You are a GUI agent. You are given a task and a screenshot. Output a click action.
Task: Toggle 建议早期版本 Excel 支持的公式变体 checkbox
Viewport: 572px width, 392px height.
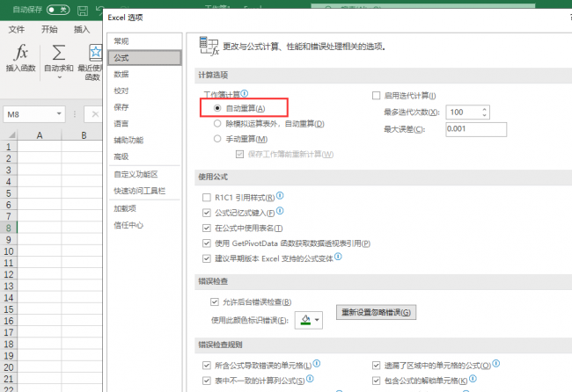pos(207,258)
